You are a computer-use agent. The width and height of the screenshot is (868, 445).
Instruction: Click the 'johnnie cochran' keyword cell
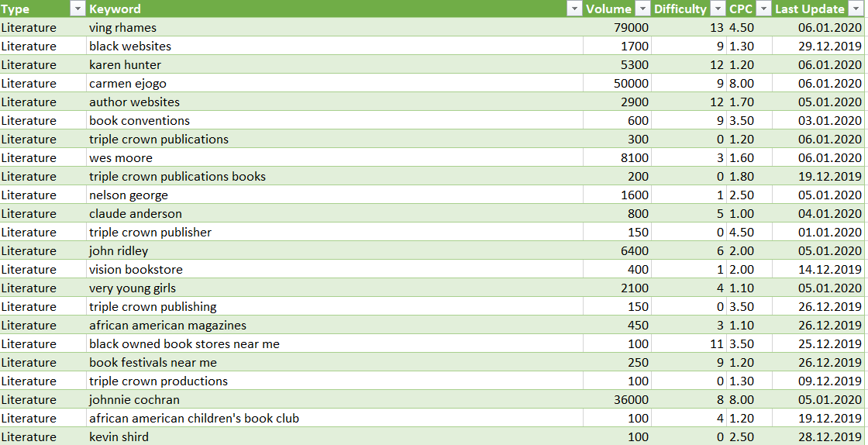point(334,399)
